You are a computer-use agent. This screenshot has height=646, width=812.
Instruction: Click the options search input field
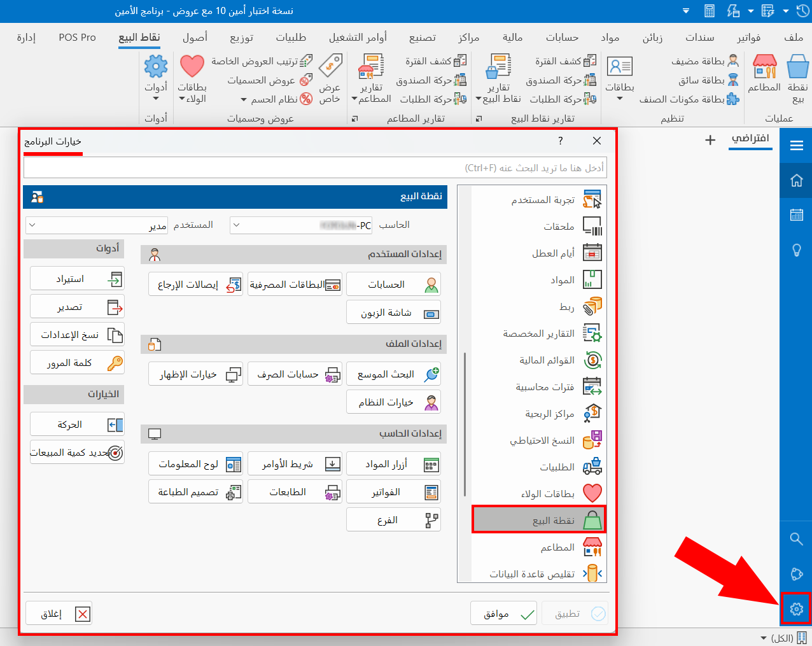[x=315, y=167]
